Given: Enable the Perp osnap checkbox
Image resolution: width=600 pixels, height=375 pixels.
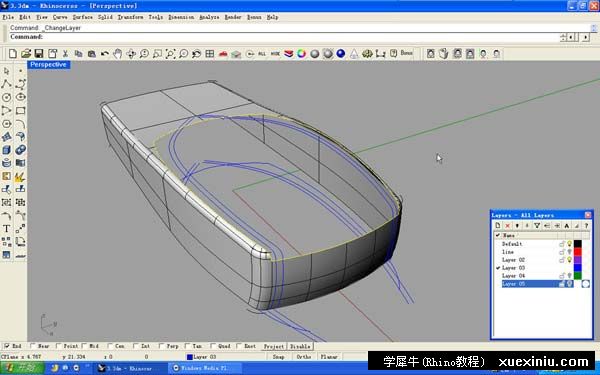Looking at the screenshot, I should (161, 346).
